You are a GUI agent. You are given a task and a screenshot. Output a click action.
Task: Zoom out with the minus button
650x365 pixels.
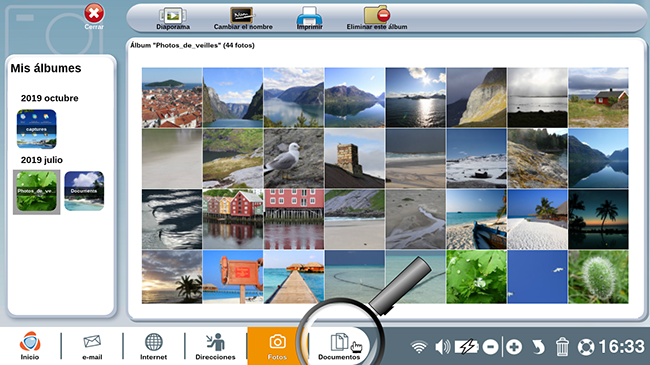point(490,347)
